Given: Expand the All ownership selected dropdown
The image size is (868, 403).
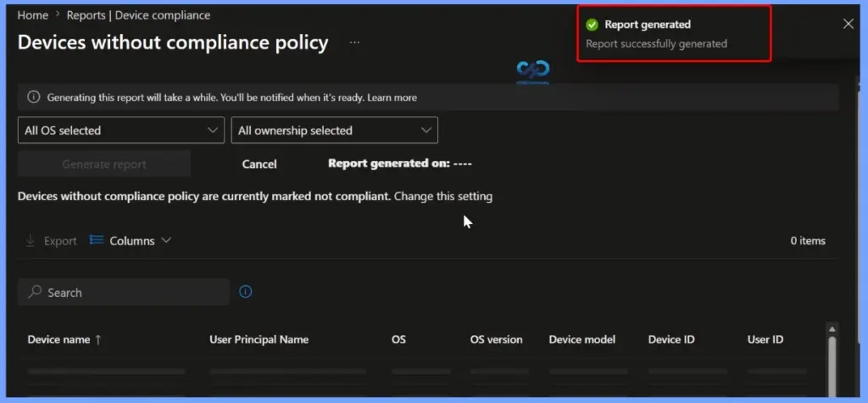Looking at the screenshot, I should coord(334,131).
